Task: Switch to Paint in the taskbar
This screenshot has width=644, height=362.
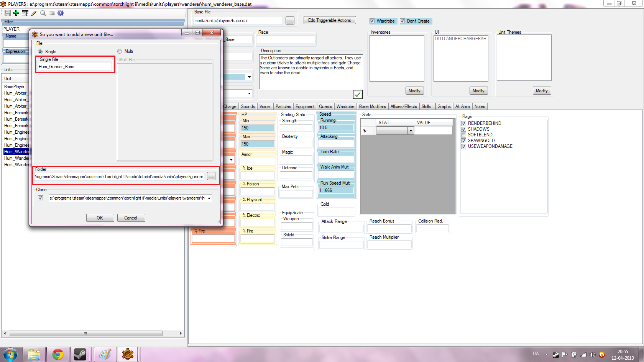Action: (105, 354)
